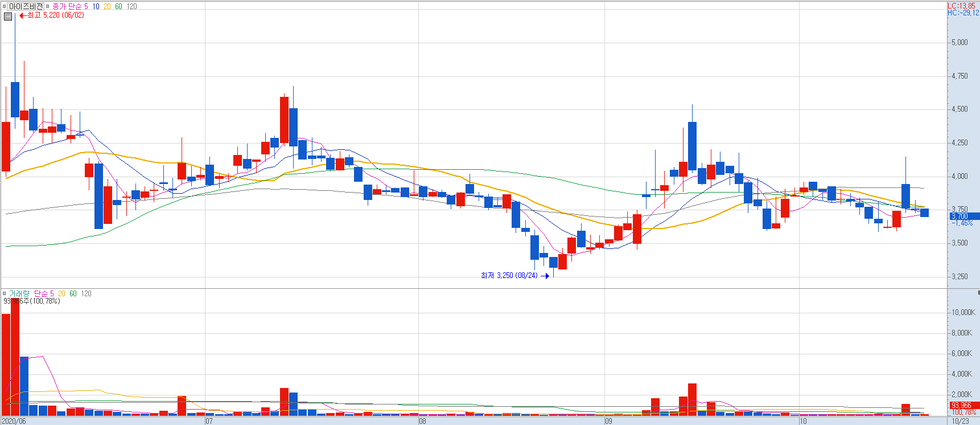980x425 pixels.
Task: Click the 4,250 price axis label
Action: click(x=960, y=143)
